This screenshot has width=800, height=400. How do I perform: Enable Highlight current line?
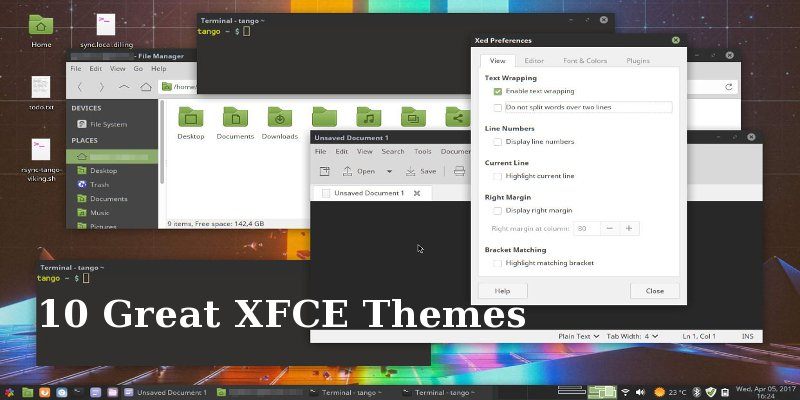click(497, 176)
